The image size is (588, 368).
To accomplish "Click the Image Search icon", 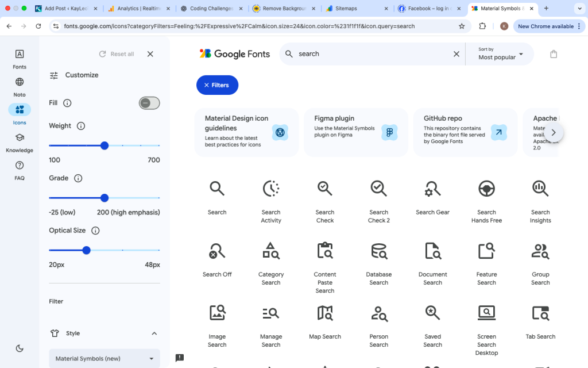I will 216,313.
